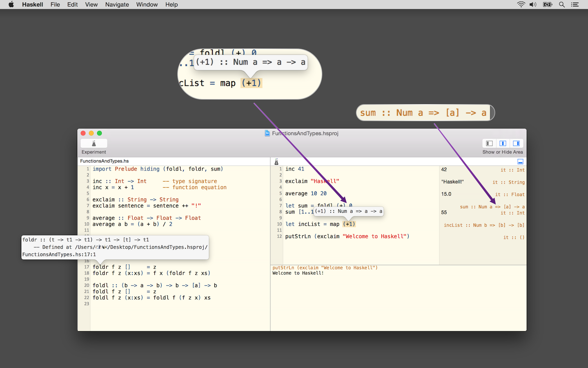Click the 'exclaim sentence = sentence ++' line
Viewport: 588px width, 368px height.
point(147,206)
